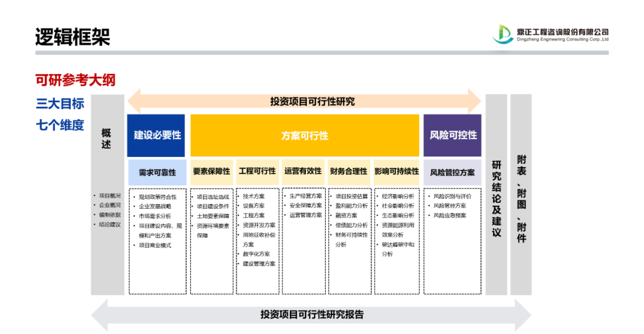
Task: Select the blue 建设必要性 block
Action: click(x=156, y=135)
